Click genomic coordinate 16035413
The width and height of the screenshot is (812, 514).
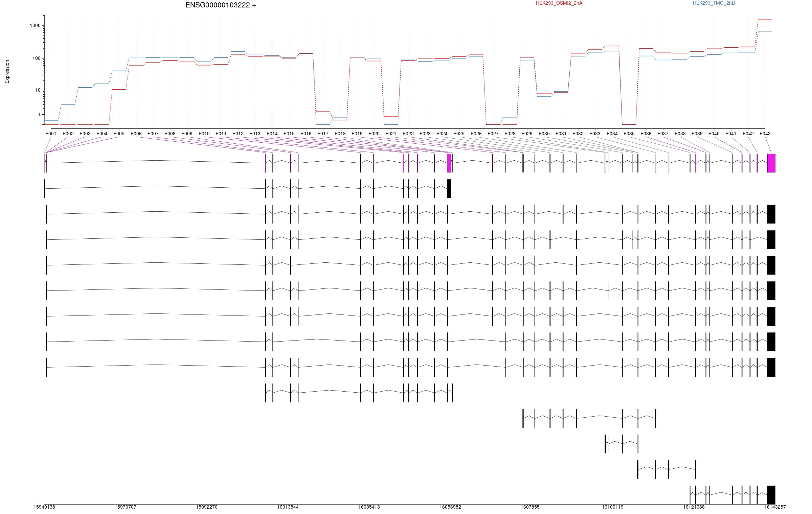tap(369, 507)
